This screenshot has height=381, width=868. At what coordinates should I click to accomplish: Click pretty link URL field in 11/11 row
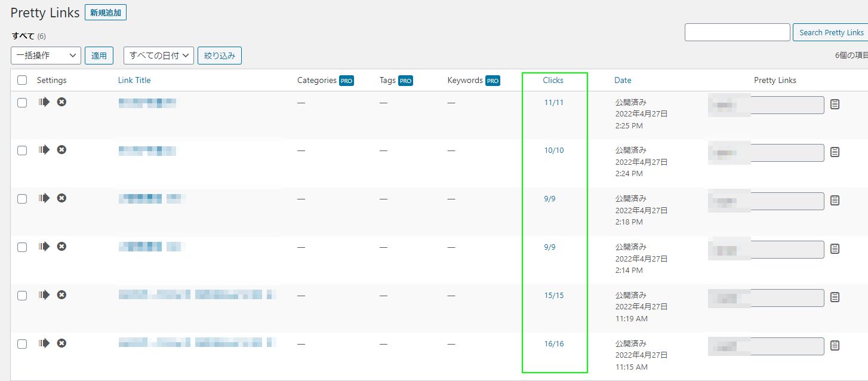(x=767, y=105)
